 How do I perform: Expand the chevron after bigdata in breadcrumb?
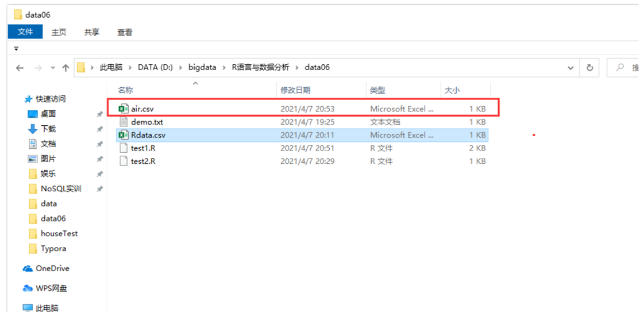coord(224,68)
